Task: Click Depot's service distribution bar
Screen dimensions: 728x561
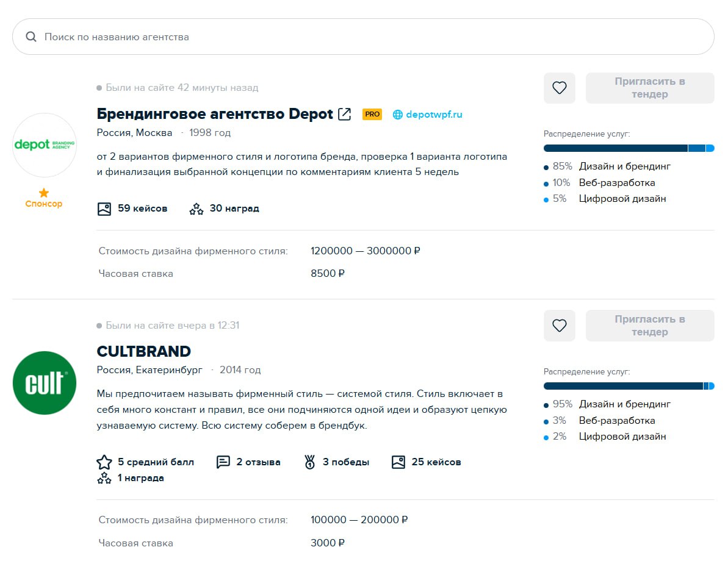Action: [629, 149]
